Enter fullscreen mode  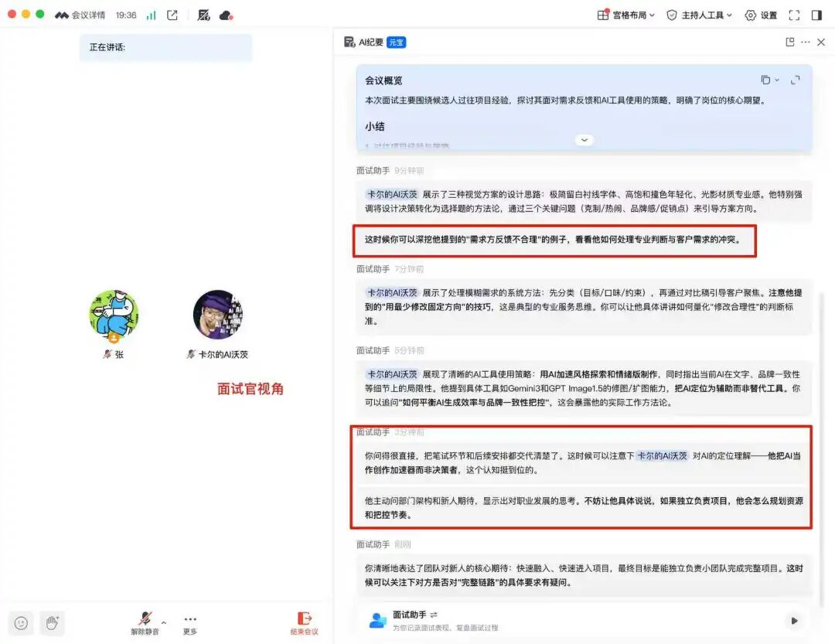(794, 15)
